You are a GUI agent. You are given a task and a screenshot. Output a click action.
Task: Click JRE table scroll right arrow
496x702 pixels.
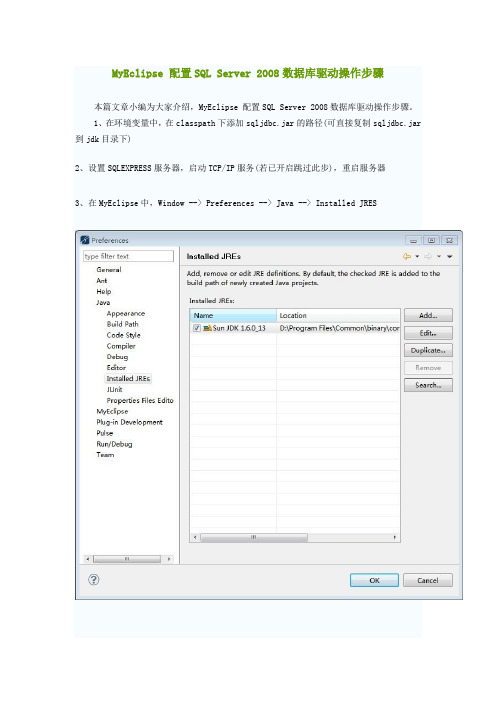tap(394, 537)
